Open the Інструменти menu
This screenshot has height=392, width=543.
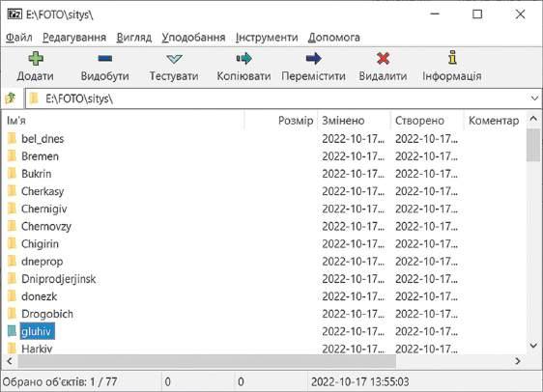267,38
